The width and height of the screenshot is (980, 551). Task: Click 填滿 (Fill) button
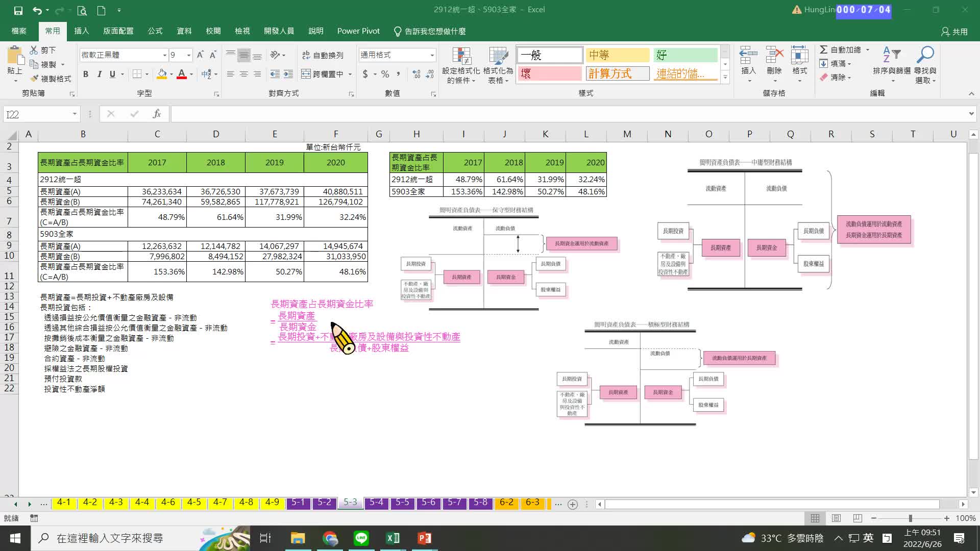coord(836,64)
